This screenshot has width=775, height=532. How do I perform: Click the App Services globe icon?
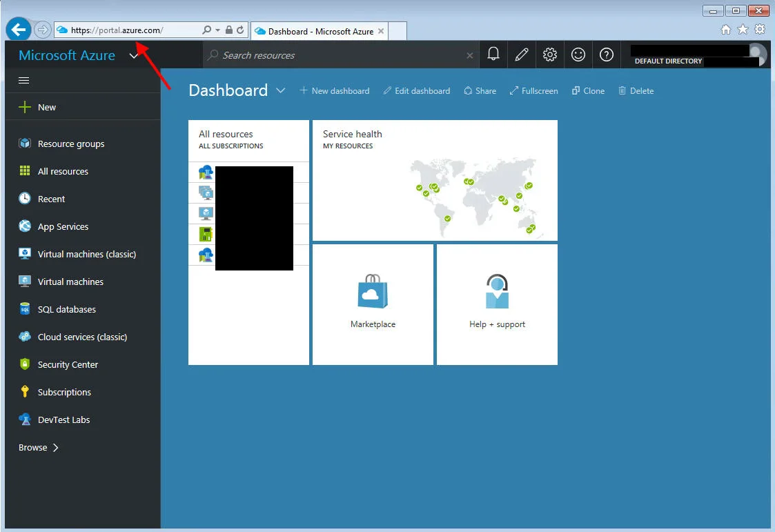click(25, 226)
